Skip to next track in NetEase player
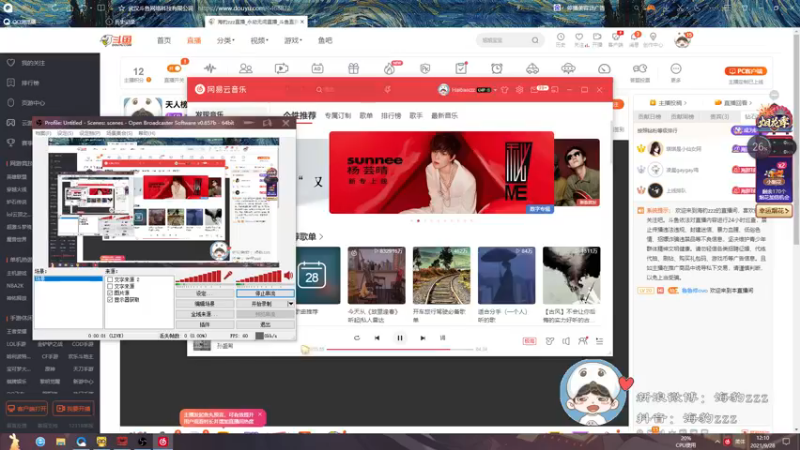Image resolution: width=800 pixels, height=450 pixels. (x=422, y=338)
